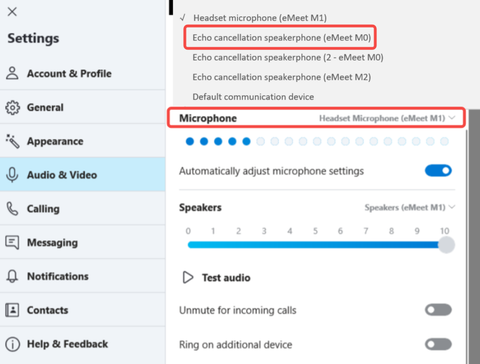
Task: Click the General gear icon
Action: tap(13, 107)
